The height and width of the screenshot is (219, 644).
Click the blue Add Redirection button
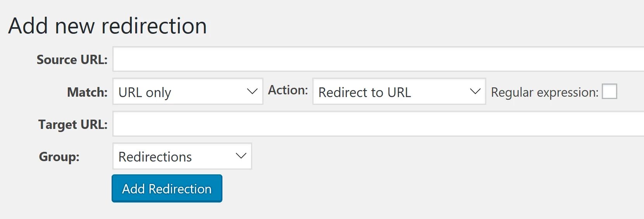(167, 188)
